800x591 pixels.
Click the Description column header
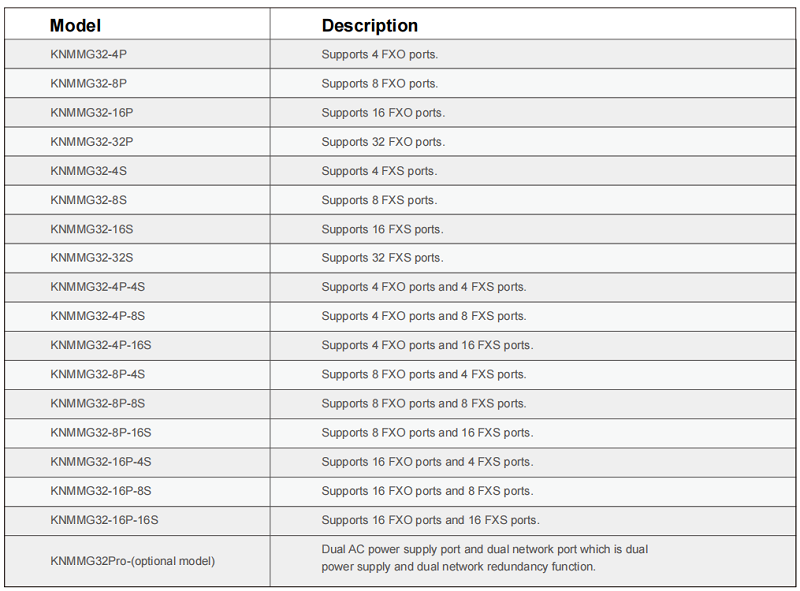(369, 26)
